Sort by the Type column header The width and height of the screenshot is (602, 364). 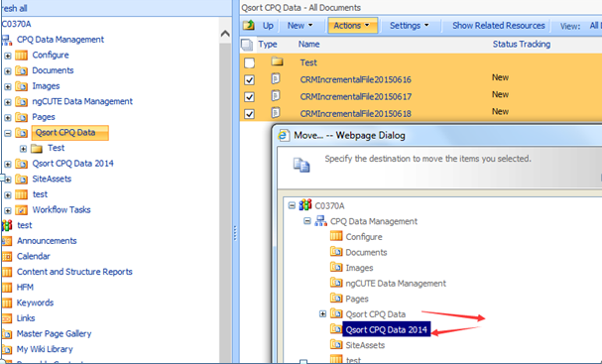(x=268, y=45)
